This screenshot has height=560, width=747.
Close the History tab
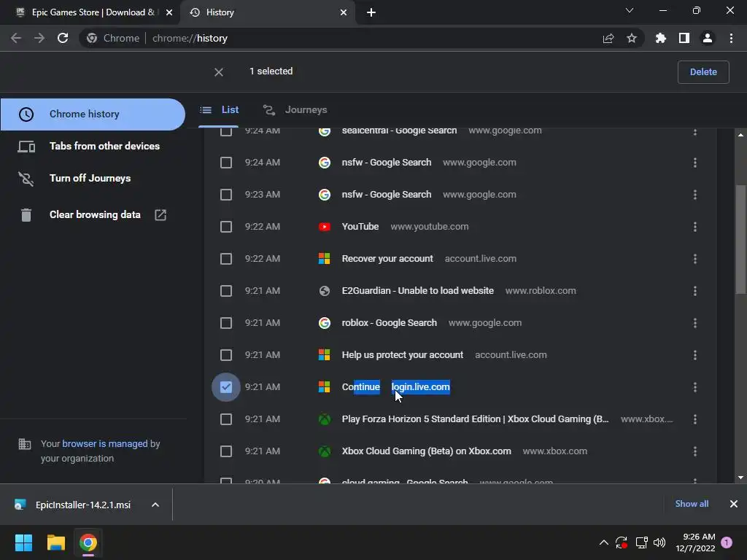tap(344, 12)
